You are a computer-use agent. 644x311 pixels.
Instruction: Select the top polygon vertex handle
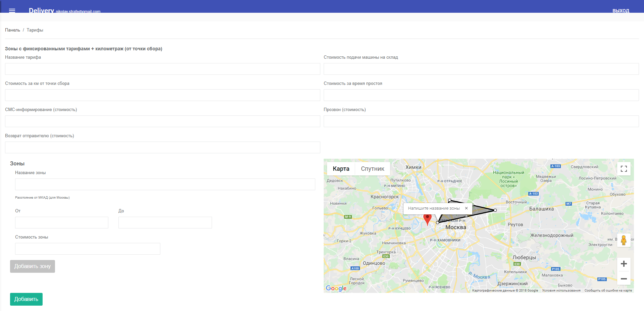coord(449,200)
